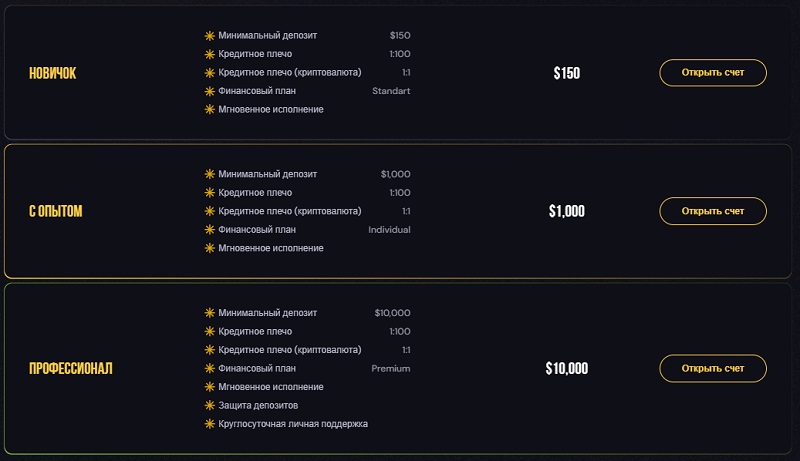Viewport: 800px width, 461px height.
Task: Select the С ОПЫТОМ plan title
Action: click(x=56, y=211)
